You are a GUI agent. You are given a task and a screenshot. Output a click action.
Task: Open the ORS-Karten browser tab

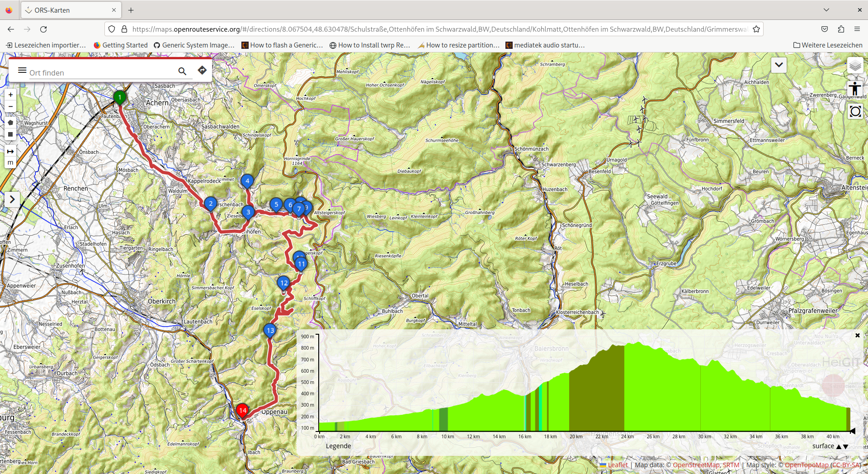click(70, 10)
